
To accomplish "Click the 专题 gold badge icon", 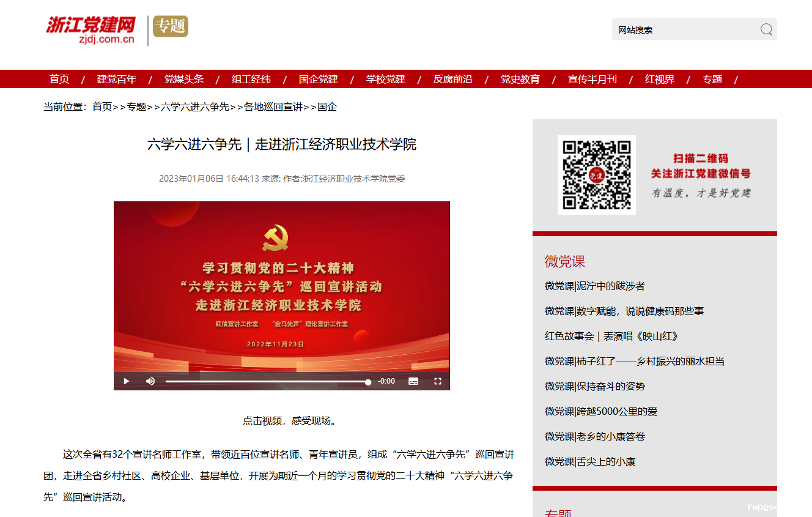I will tap(171, 26).
